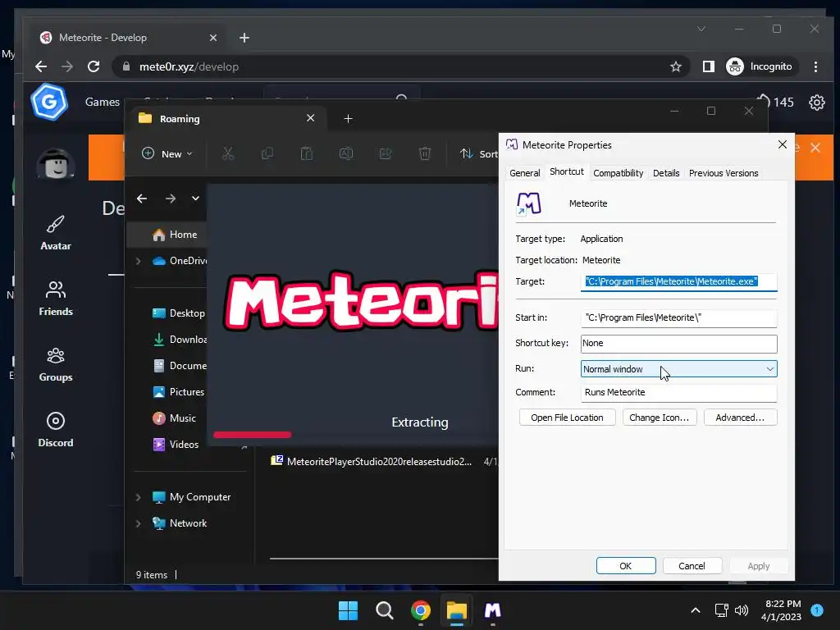Open volume control in system tray
Screen dimensions: 840x630
(742, 610)
